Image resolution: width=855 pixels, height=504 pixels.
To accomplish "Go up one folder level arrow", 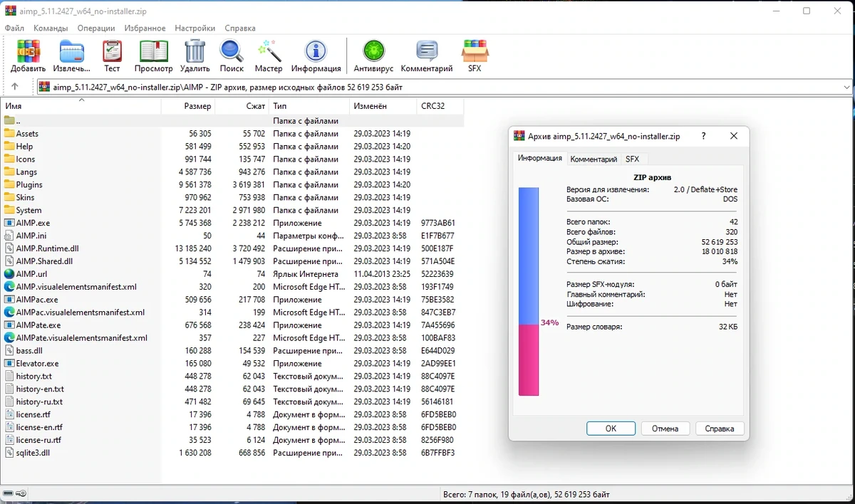I will coord(14,87).
